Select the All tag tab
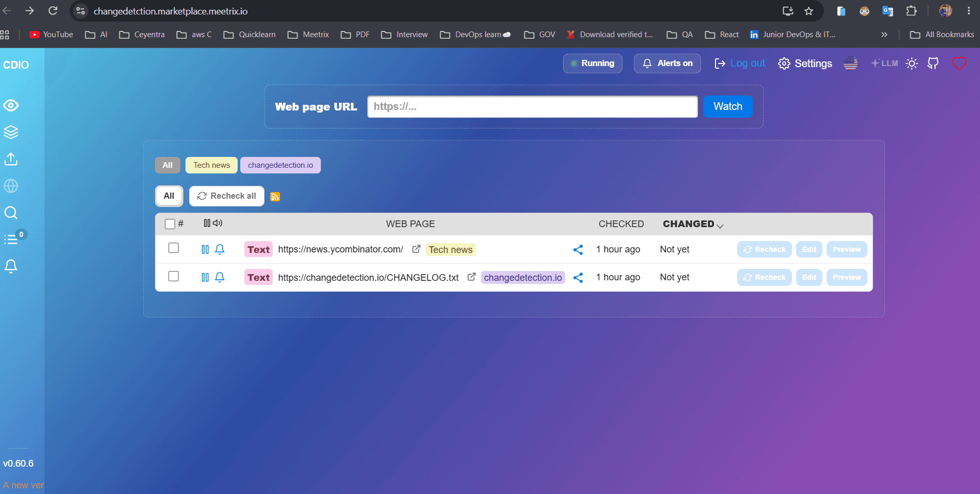The height and width of the screenshot is (494, 980). (x=167, y=165)
